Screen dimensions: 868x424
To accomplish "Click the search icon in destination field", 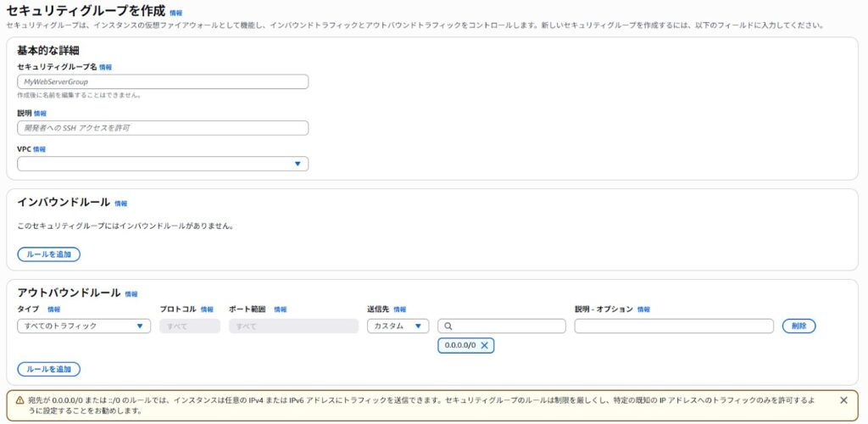I will [448, 326].
